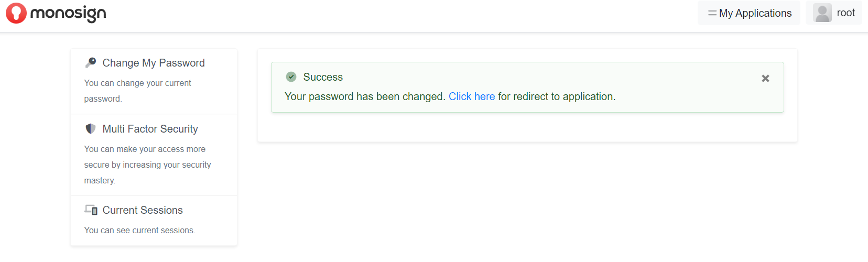Select Multi Factor Security heading
868x262 pixels.
coord(150,129)
